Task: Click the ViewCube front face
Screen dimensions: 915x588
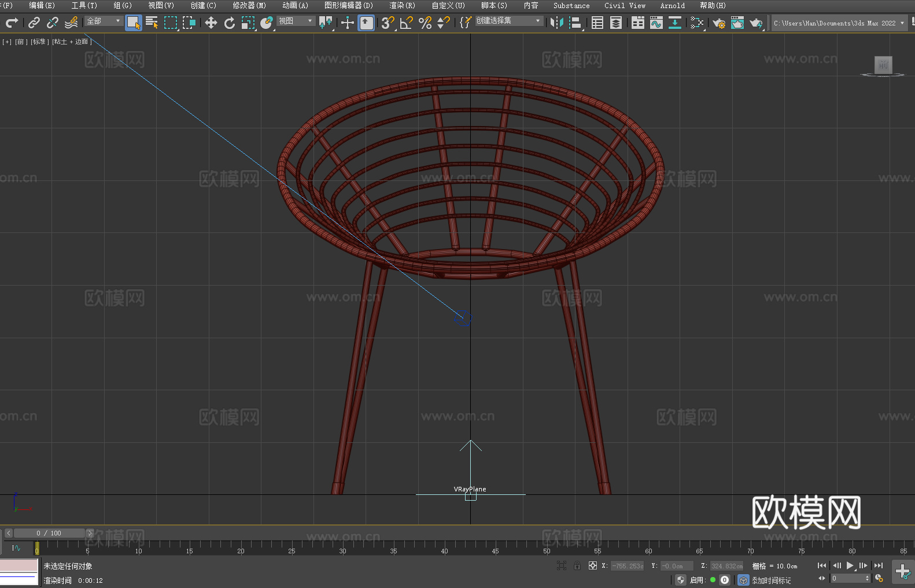Action: click(x=883, y=65)
